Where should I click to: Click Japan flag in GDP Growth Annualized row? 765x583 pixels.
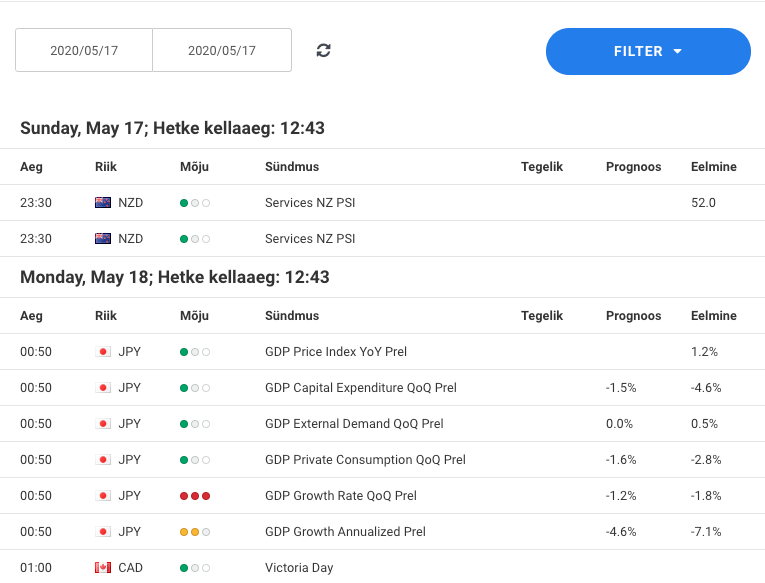102,532
